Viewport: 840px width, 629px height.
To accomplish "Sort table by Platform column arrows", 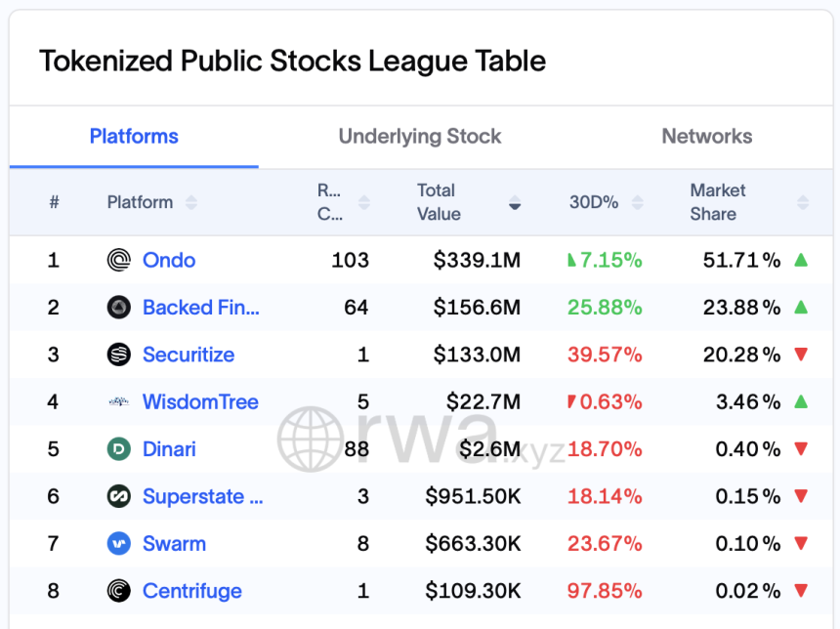I will [x=191, y=202].
